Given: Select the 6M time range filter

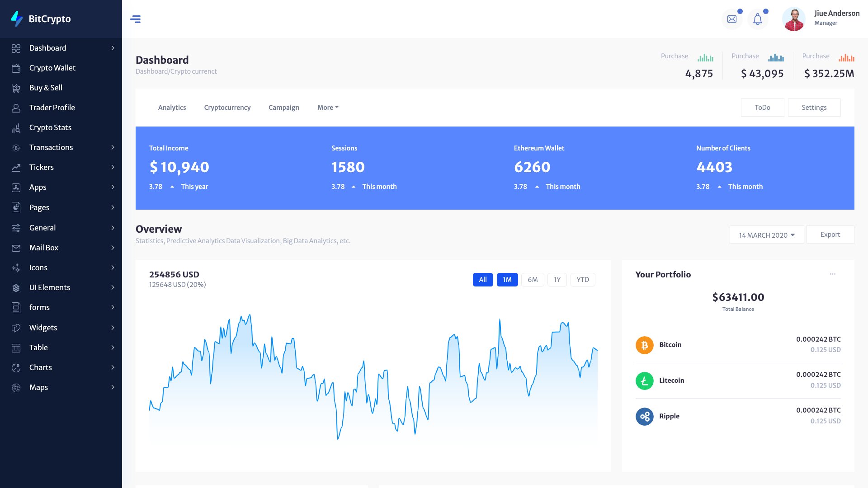Looking at the screenshot, I should 533,280.
